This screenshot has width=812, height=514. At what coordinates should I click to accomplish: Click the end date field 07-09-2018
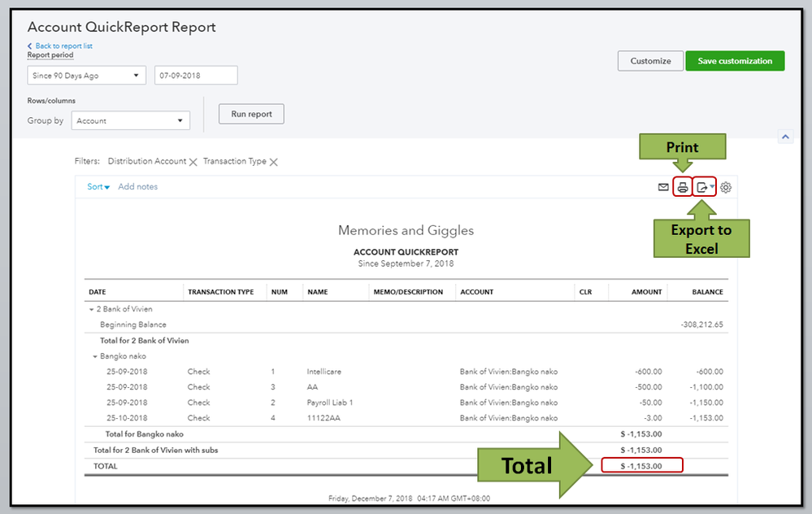[196, 76]
